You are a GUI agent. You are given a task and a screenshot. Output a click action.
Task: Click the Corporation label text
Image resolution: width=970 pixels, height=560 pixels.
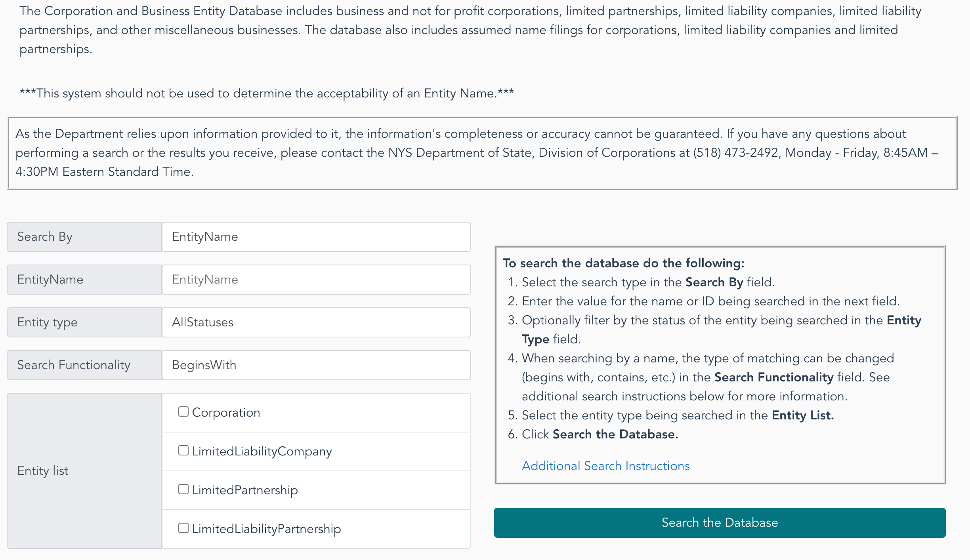(226, 412)
